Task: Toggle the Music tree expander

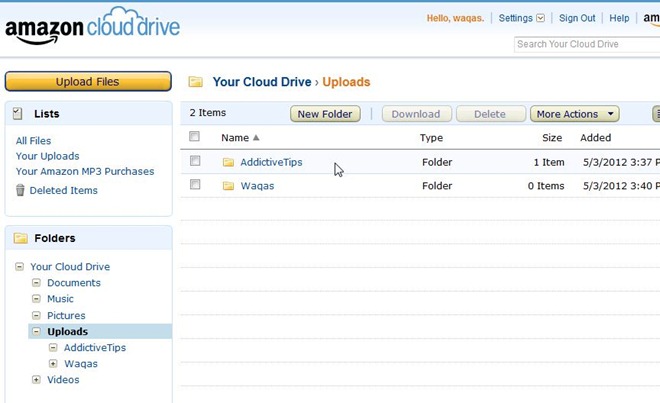Action: coord(36,299)
